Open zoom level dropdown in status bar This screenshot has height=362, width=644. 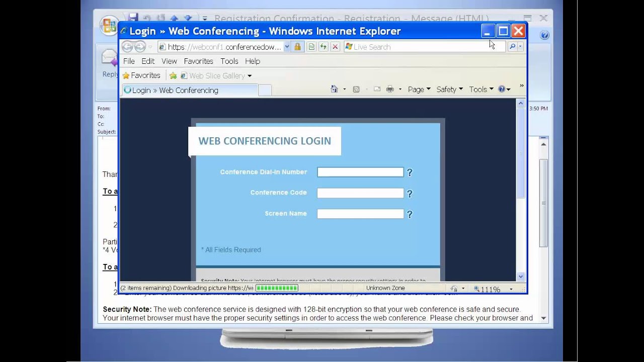[511, 289]
